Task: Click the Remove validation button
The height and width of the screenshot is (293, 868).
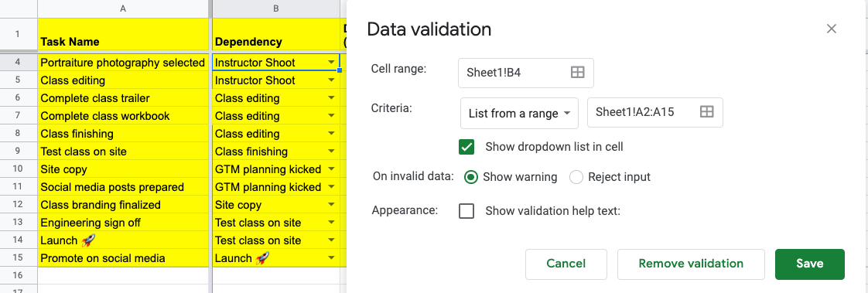Action: (691, 264)
